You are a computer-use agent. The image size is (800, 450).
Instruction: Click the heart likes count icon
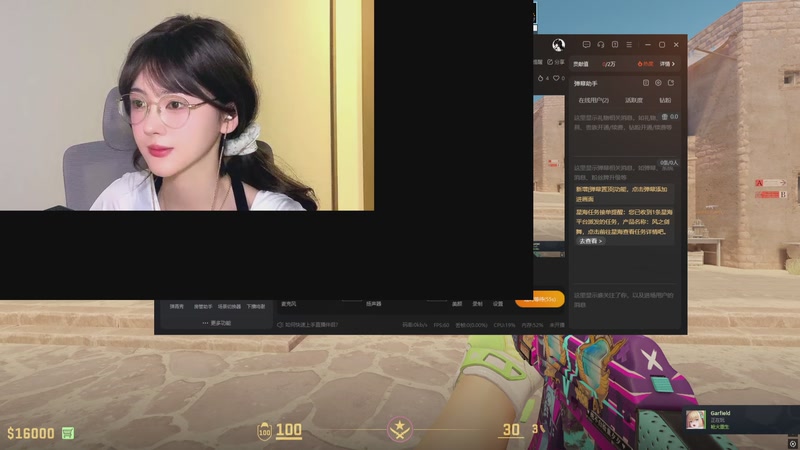[x=559, y=78]
